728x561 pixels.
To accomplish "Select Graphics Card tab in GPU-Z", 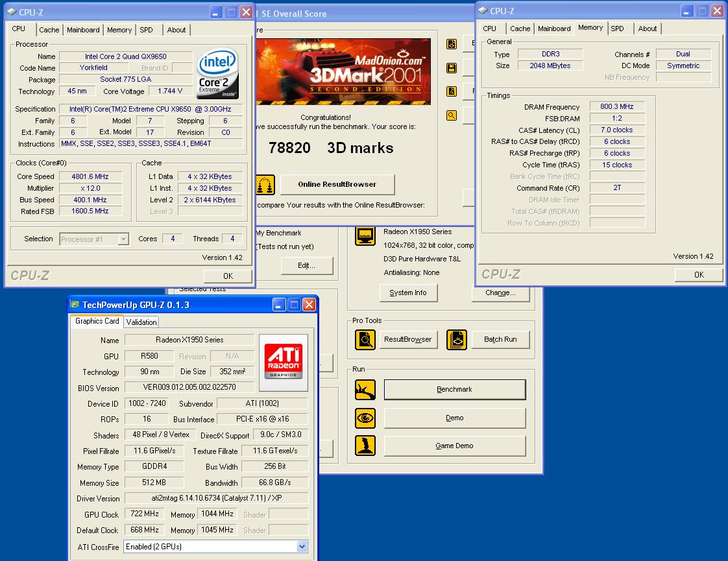I will (97, 320).
